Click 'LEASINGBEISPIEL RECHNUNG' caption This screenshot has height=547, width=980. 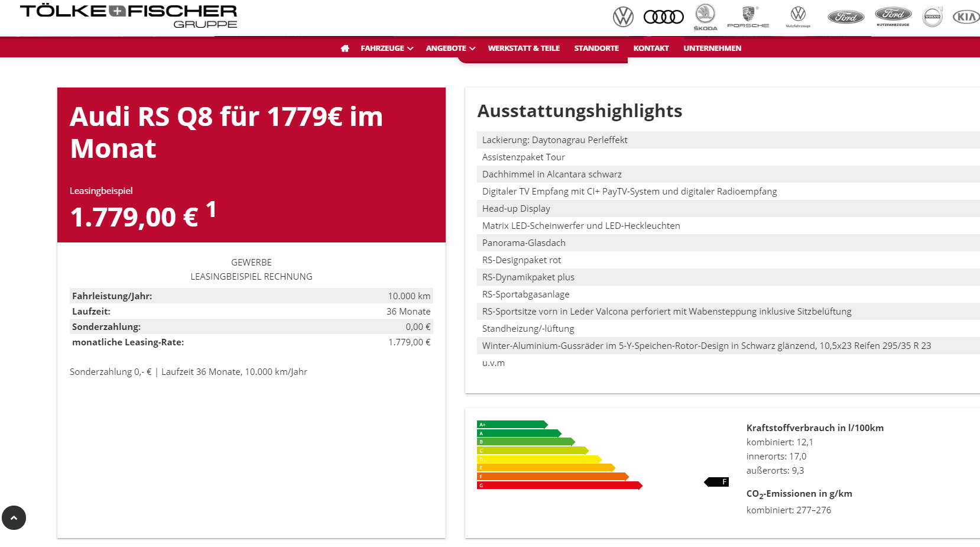point(251,276)
